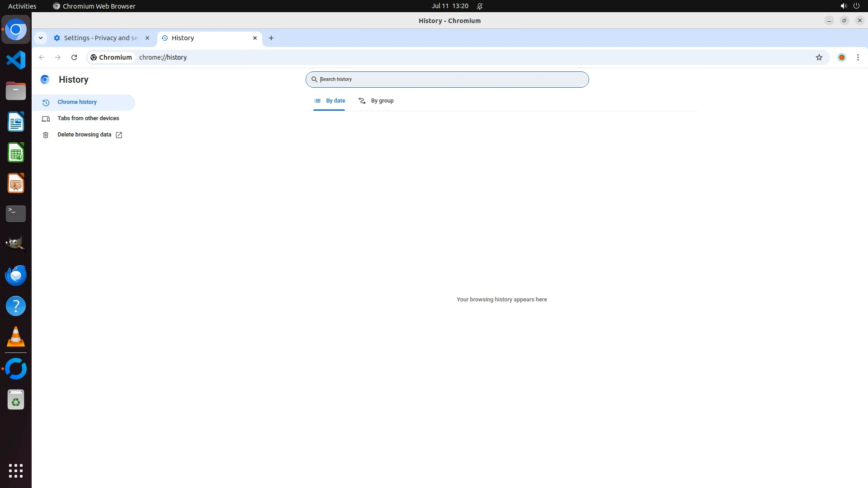This screenshot has width=868, height=488.
Task: Open Tabs from other devices
Action: (x=88, y=118)
